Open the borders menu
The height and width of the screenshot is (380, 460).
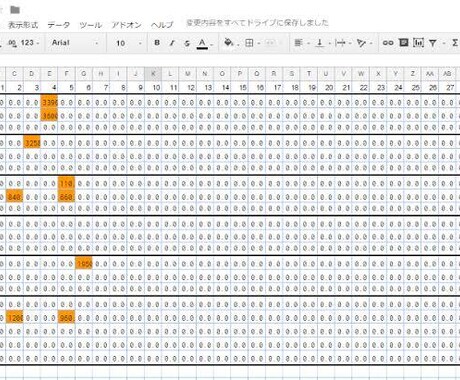[x=249, y=43]
